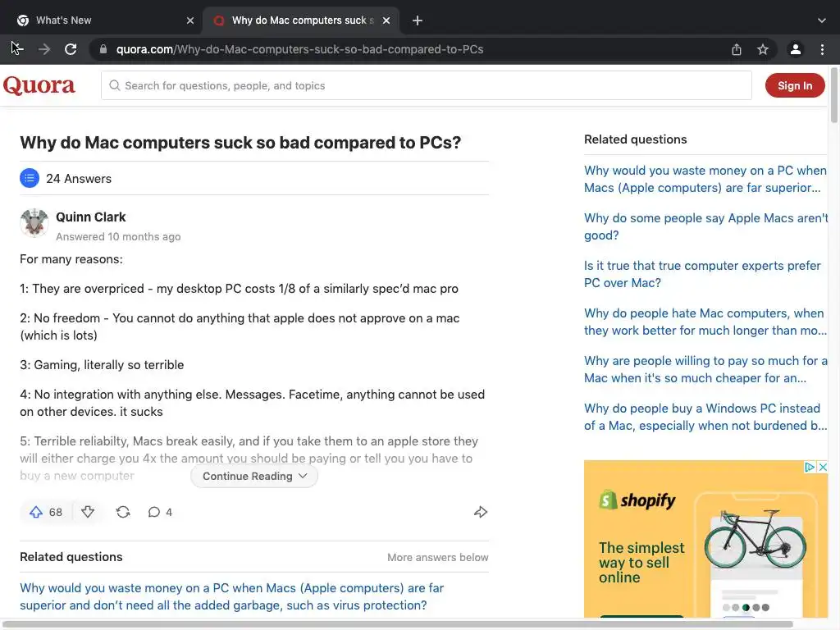Share the answer using arrow icon

(481, 512)
